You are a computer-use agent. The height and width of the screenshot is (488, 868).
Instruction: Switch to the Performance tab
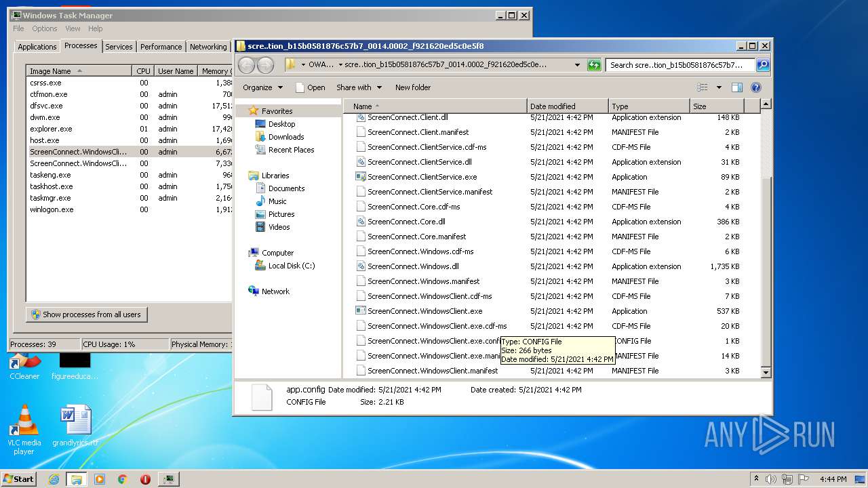(161, 47)
